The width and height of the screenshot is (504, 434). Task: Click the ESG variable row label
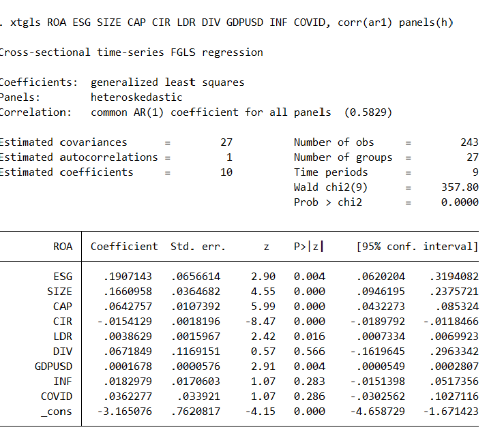tap(62, 277)
